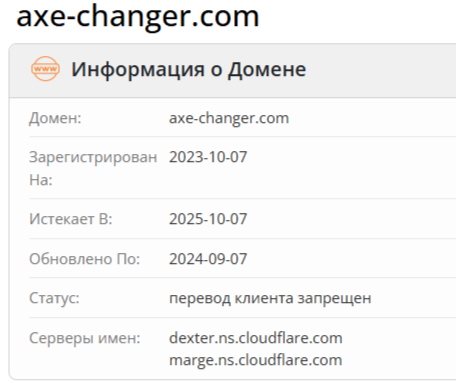
Task: Click the Статус: label
Action: (x=54, y=298)
